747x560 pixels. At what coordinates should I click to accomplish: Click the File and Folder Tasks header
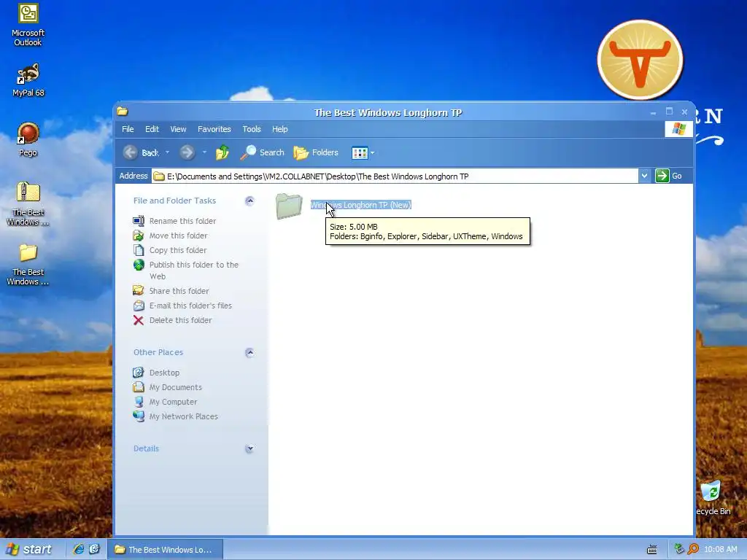174,201
